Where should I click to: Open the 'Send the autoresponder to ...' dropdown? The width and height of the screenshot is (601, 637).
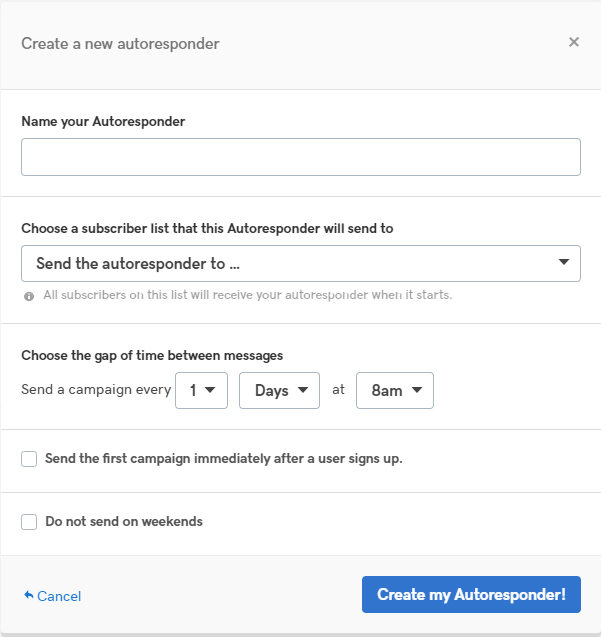coord(300,263)
